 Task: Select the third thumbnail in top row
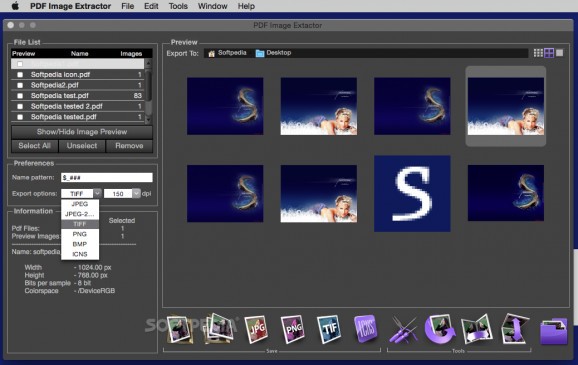click(x=412, y=106)
